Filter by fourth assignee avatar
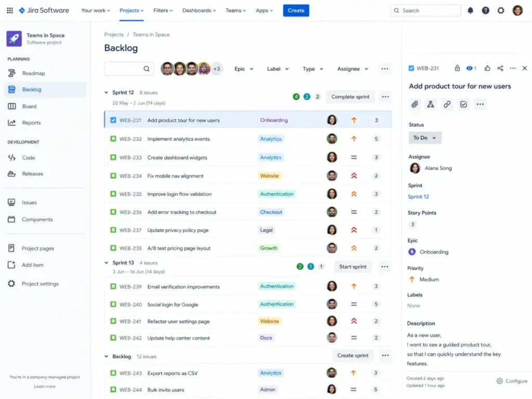This screenshot has height=399, width=532. pos(204,69)
